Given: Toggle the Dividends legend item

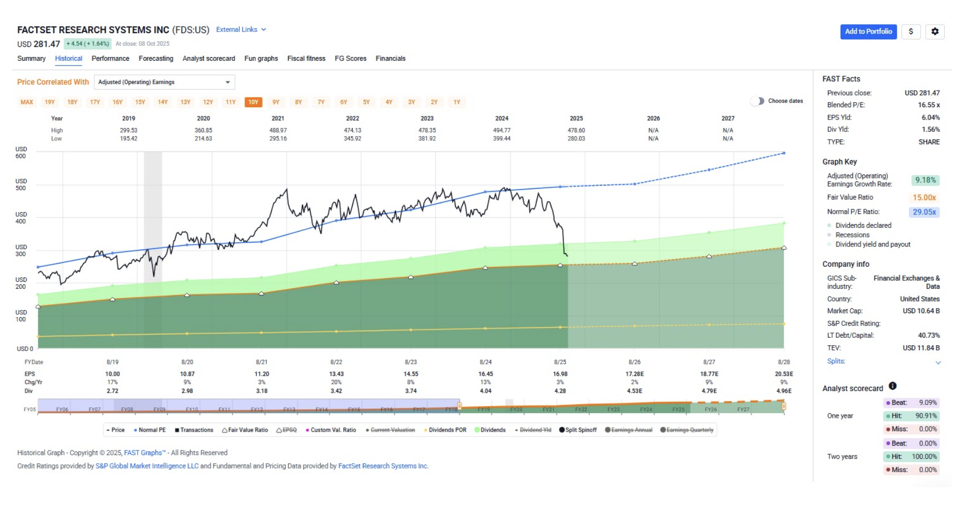Looking at the screenshot, I should [x=490, y=430].
